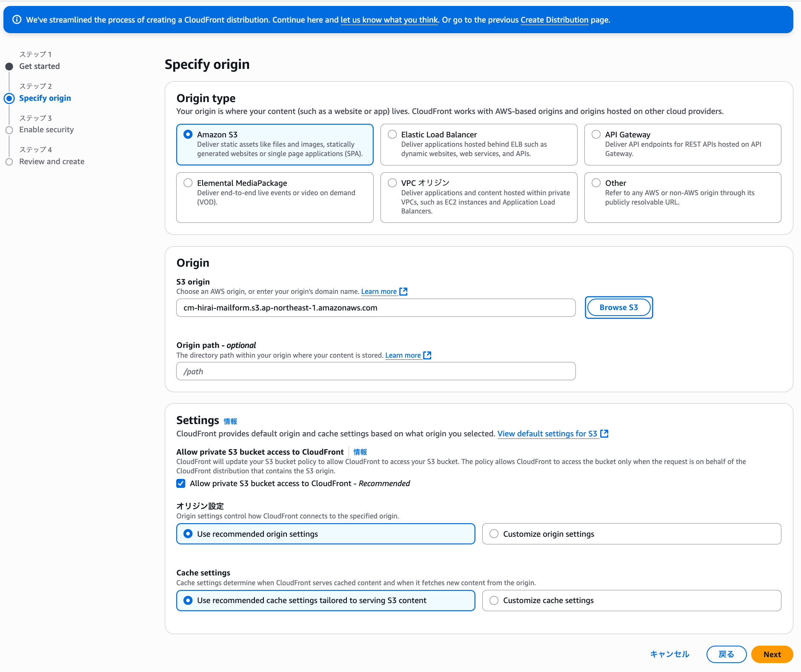The width and height of the screenshot is (801, 672).
Task: Click the Next button
Action: [x=772, y=655]
